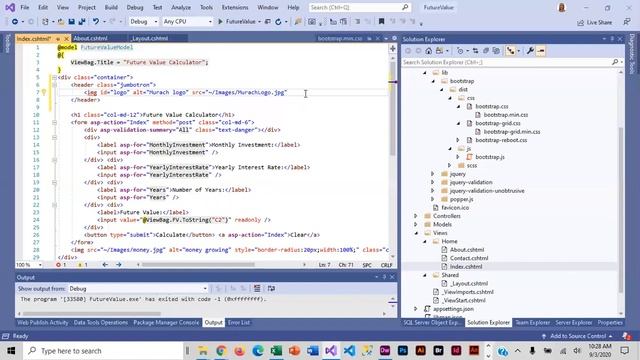Click the Save All toolbar icon
Screen dimensions: 640x360
tap(82, 22)
